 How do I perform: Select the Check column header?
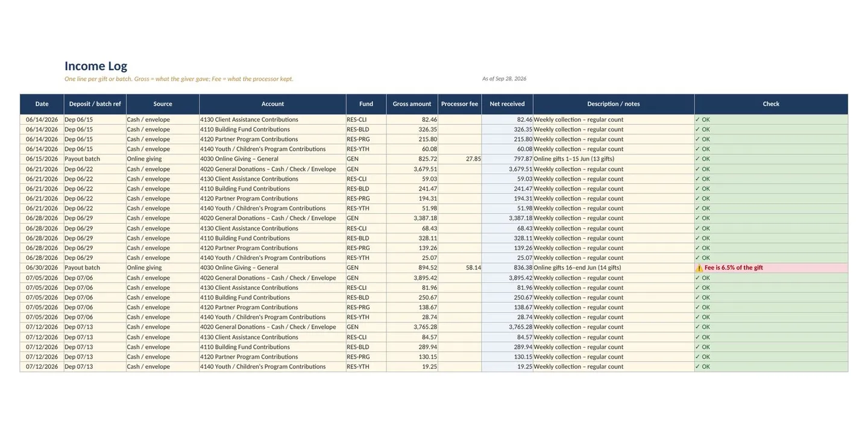pos(771,104)
